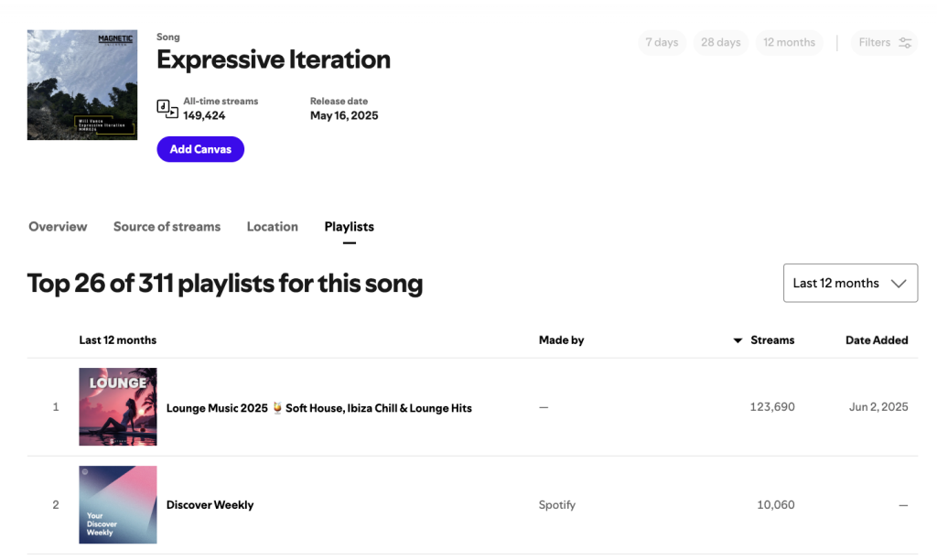Switch to the Source of streams tab

(x=167, y=227)
